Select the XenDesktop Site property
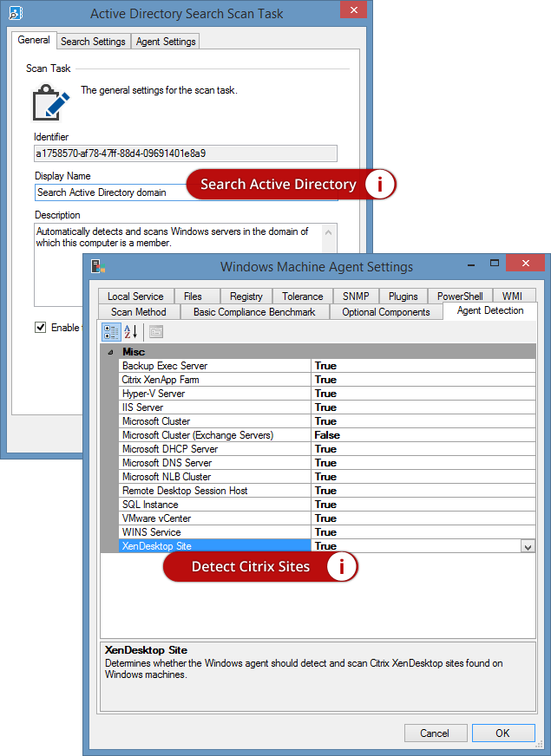Image resolution: width=551 pixels, height=756 pixels. pos(214,546)
